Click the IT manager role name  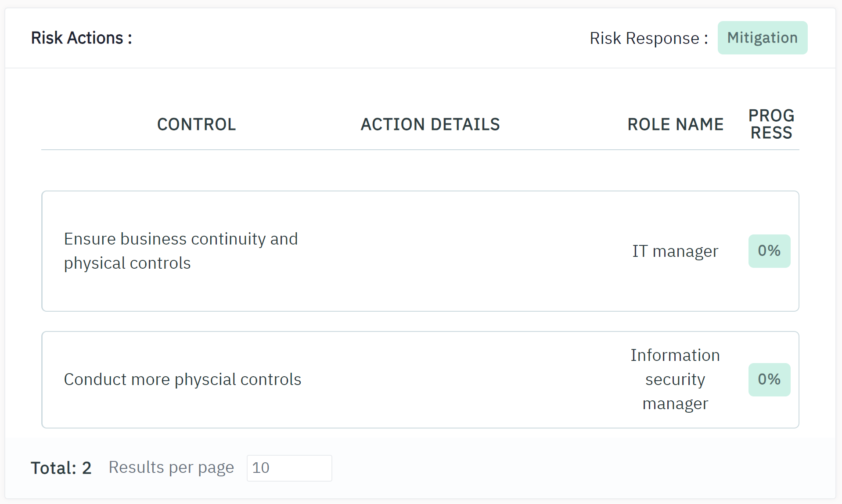point(675,251)
